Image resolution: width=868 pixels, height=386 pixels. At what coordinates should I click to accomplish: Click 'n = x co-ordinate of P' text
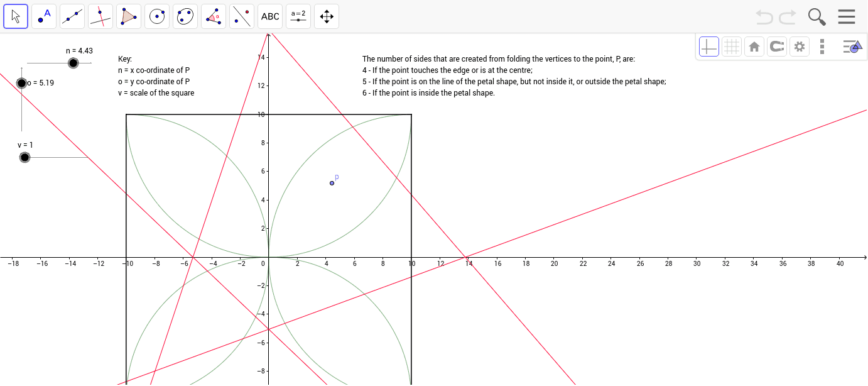[x=154, y=70]
